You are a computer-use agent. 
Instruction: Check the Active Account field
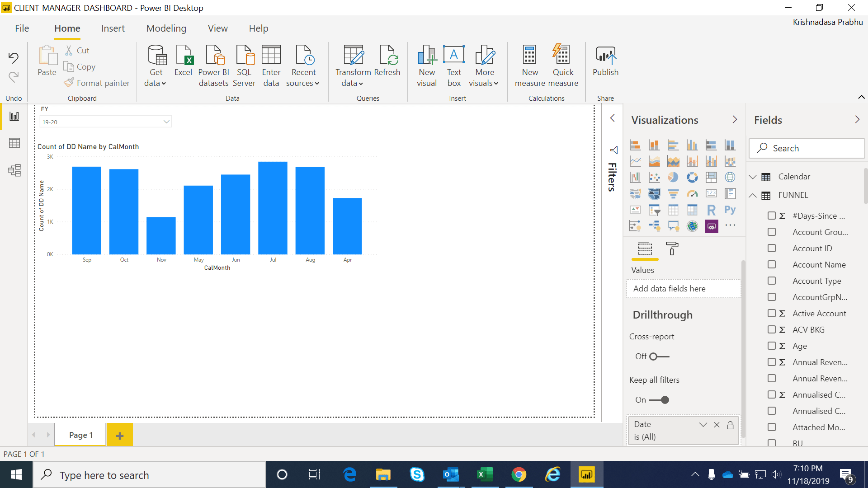tap(772, 314)
